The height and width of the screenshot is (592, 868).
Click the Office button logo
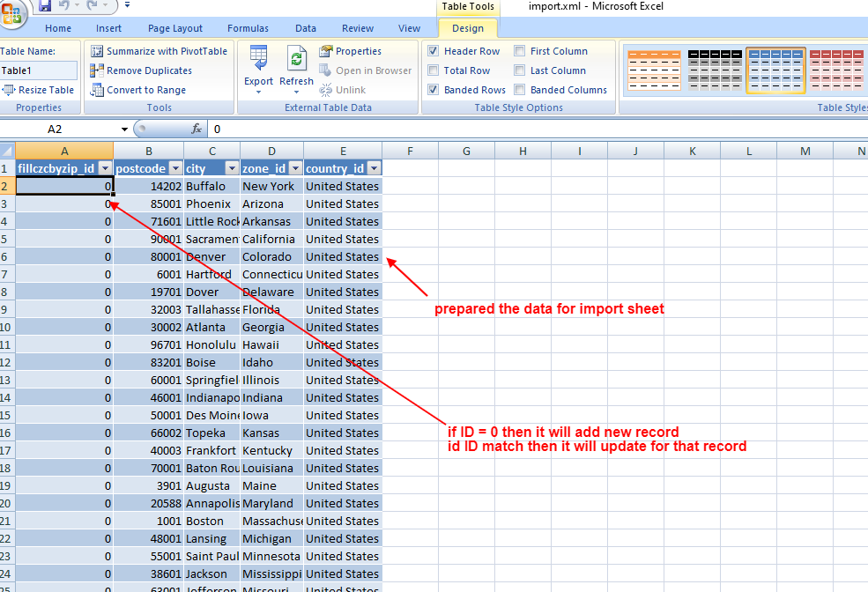point(11,12)
